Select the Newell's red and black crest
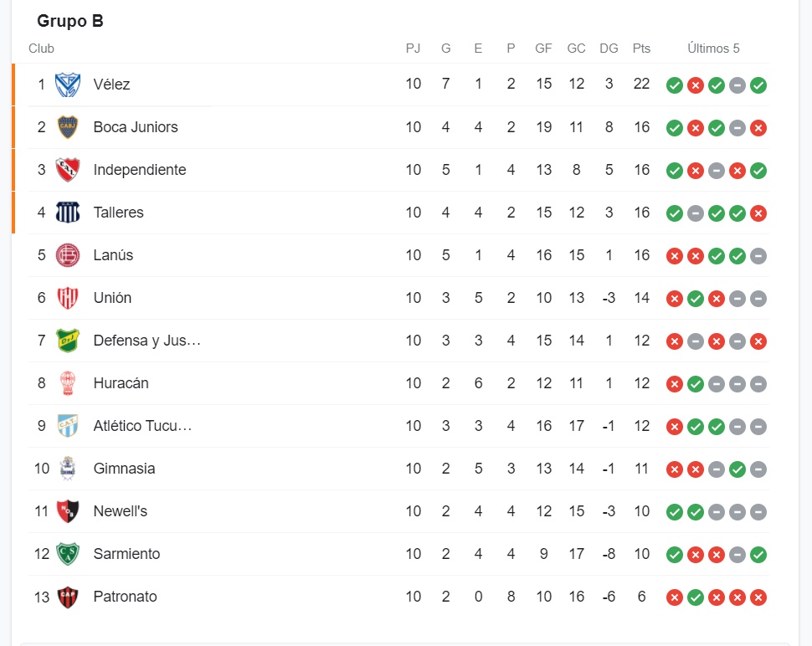The height and width of the screenshot is (646, 812). [68, 511]
